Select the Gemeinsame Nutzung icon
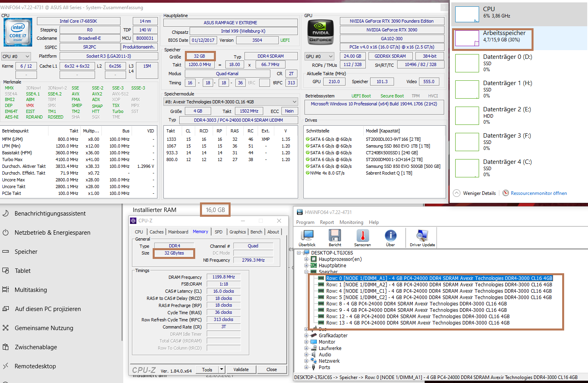The image size is (588, 383). click(6, 328)
